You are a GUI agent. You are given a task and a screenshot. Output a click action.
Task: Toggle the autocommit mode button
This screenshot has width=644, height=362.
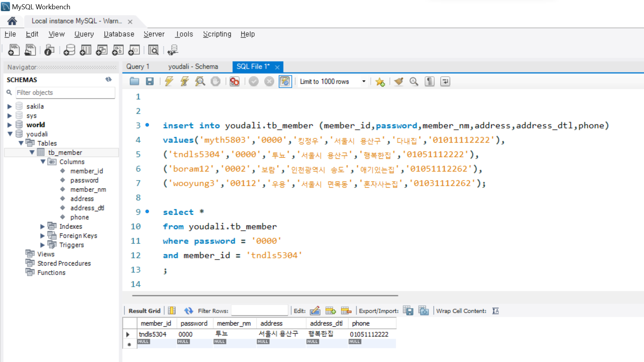click(x=285, y=81)
